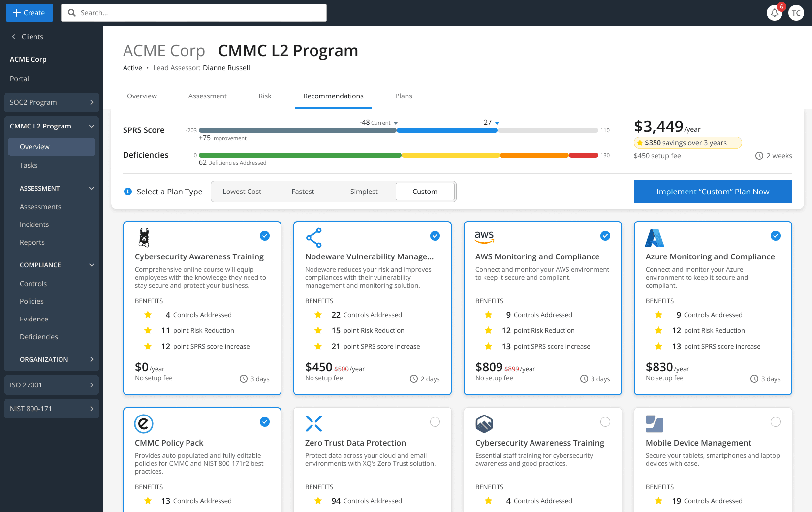Screen dimensions: 812x512
Task: Click the clock icon on the Azure card
Action: tap(754, 379)
